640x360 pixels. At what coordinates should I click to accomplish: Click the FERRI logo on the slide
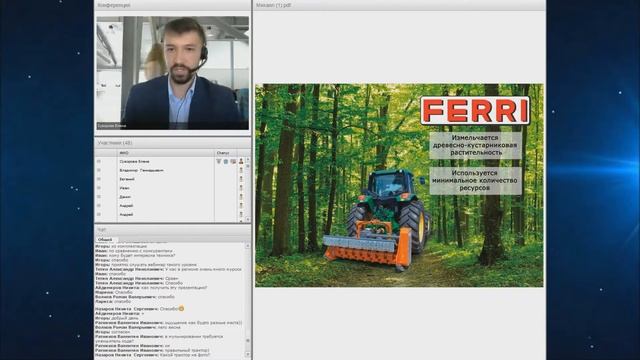click(x=475, y=111)
